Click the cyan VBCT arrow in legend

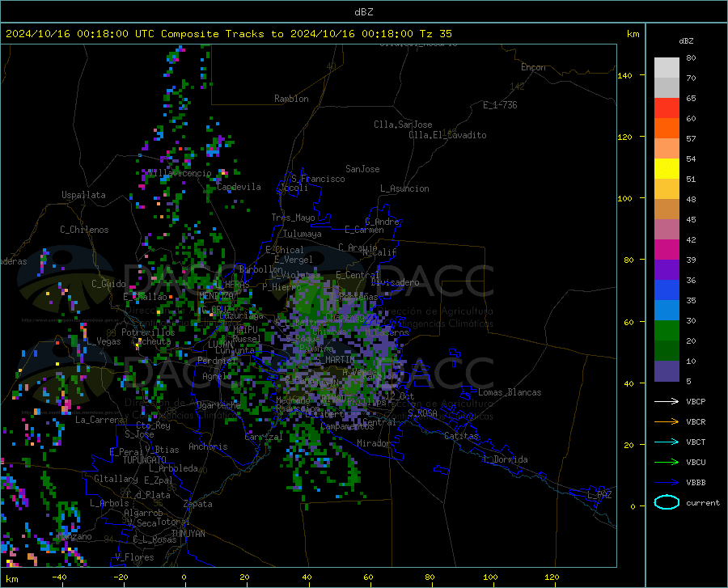(x=667, y=442)
